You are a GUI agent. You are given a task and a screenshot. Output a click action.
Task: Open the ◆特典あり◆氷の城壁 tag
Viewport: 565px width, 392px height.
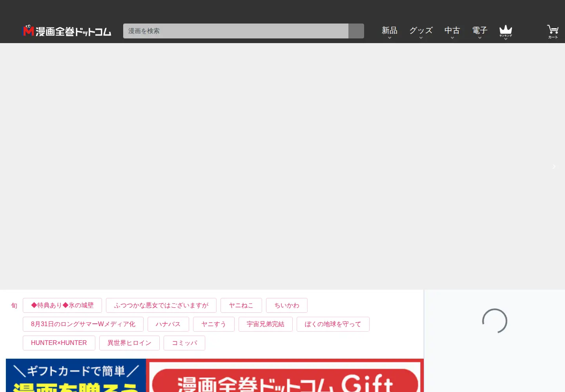[x=62, y=305]
